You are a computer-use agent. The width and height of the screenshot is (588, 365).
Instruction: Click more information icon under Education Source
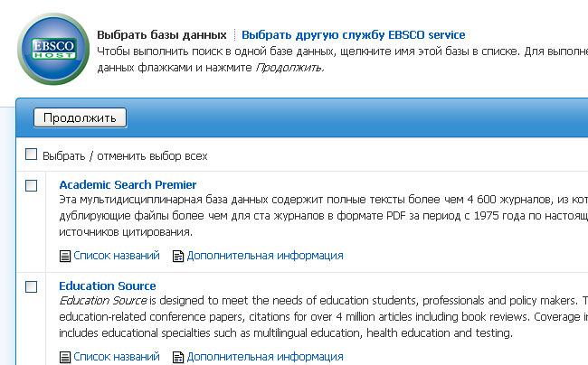[x=177, y=357]
